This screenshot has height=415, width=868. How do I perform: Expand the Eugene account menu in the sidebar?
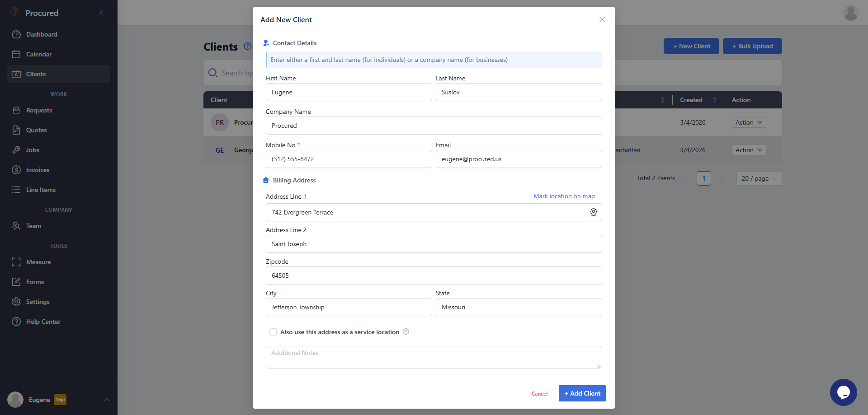(x=107, y=400)
